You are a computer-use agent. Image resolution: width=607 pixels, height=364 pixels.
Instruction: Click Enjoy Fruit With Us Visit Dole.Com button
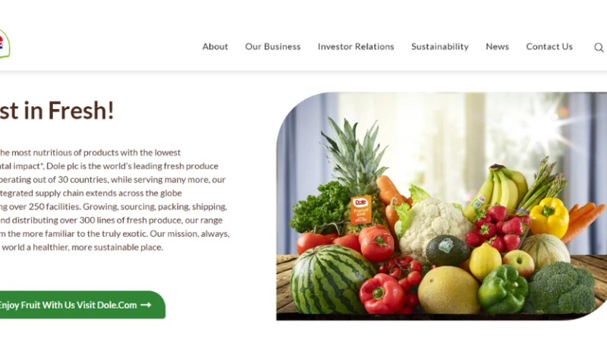(82, 305)
